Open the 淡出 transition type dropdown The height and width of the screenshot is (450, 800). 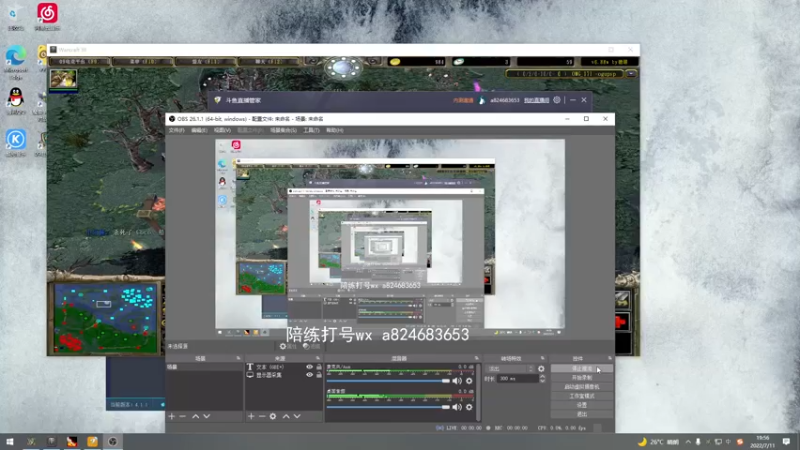[x=510, y=368]
